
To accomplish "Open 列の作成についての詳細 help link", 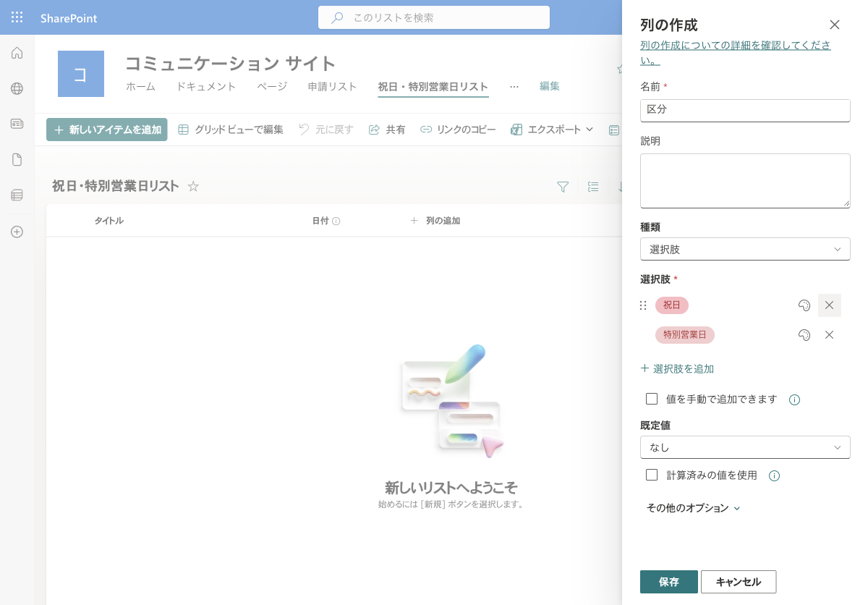I will (736, 52).
